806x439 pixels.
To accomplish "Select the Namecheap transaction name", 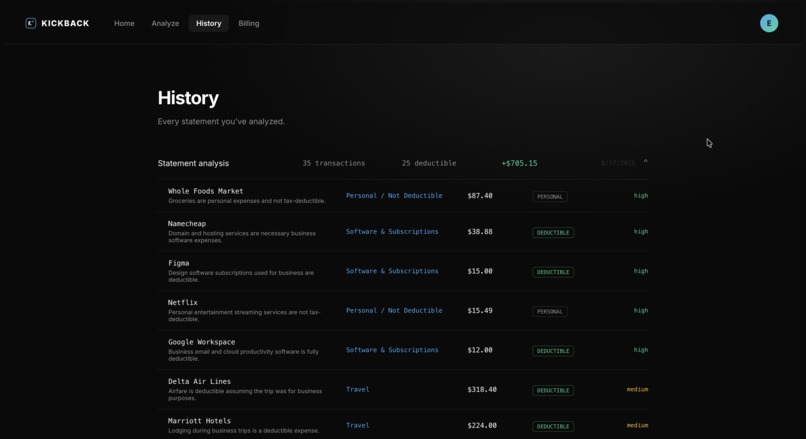I will pos(187,224).
